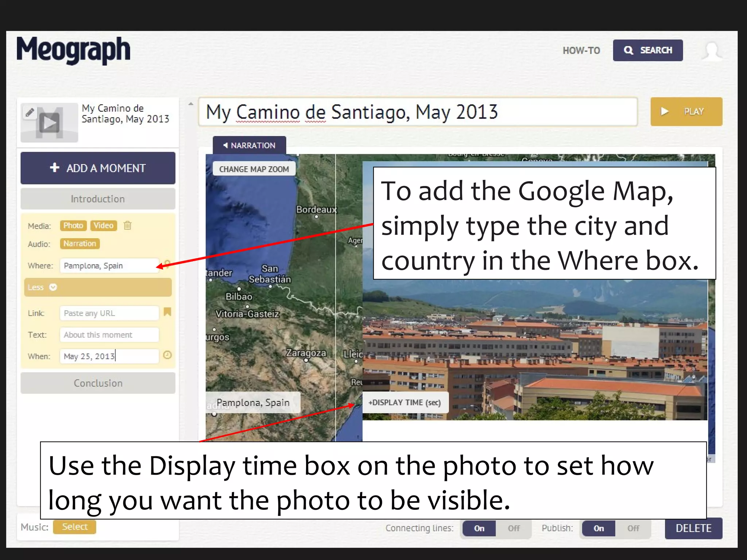Open the NARRATION tab

coord(249,145)
